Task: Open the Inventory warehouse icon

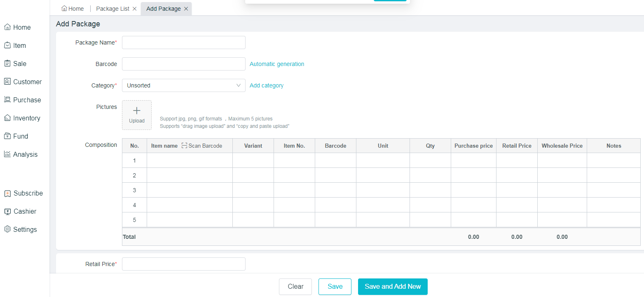Action: tap(7, 118)
